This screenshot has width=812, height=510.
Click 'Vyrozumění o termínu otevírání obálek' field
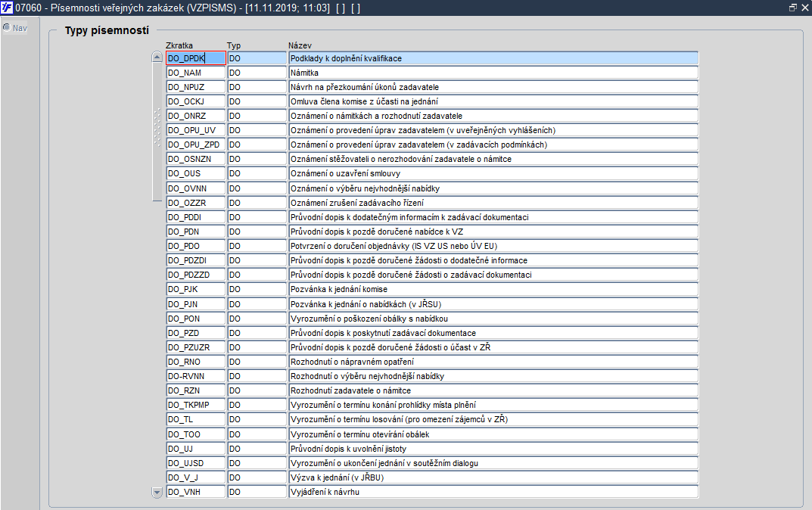493,434
